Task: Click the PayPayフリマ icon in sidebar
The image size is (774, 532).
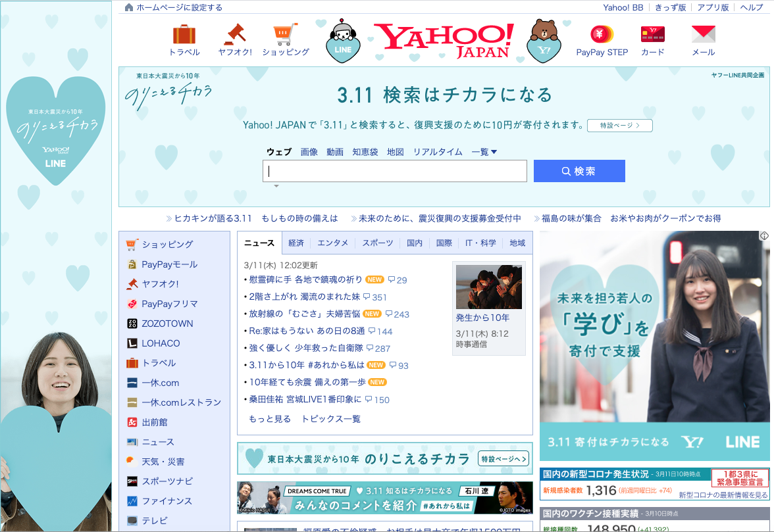Action: (x=132, y=304)
